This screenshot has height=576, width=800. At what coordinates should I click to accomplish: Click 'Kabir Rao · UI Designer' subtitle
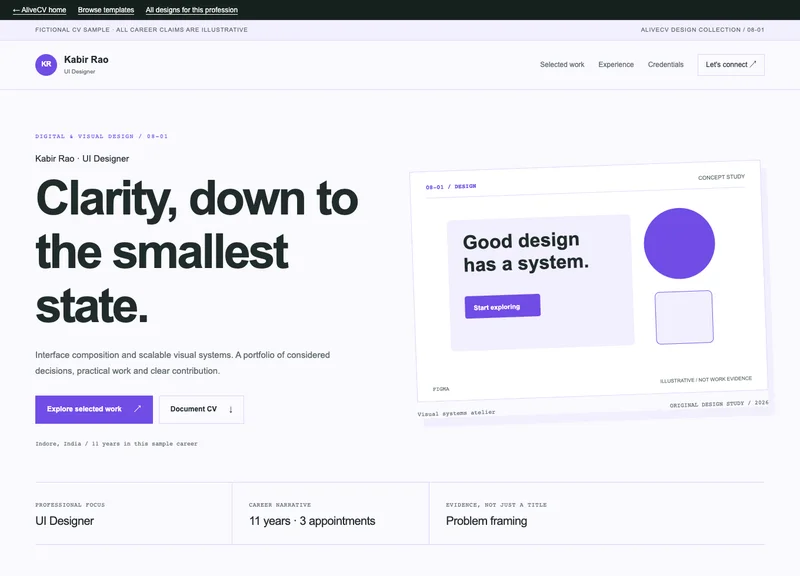point(82,159)
